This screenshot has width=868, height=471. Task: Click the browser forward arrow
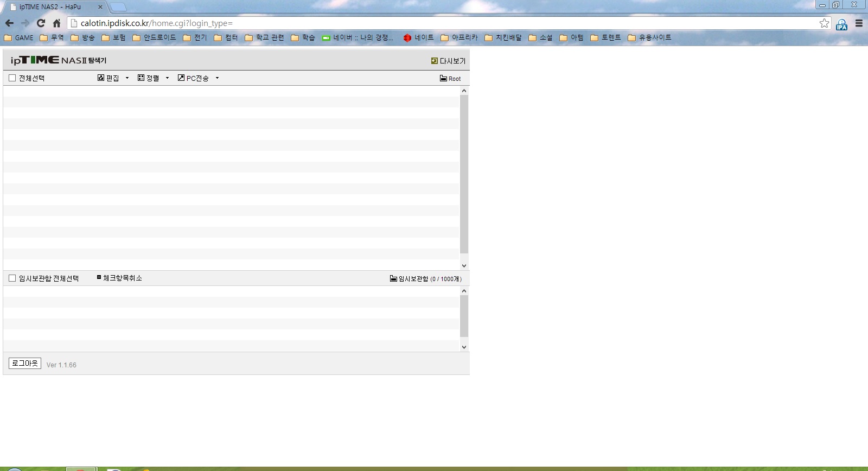point(25,23)
